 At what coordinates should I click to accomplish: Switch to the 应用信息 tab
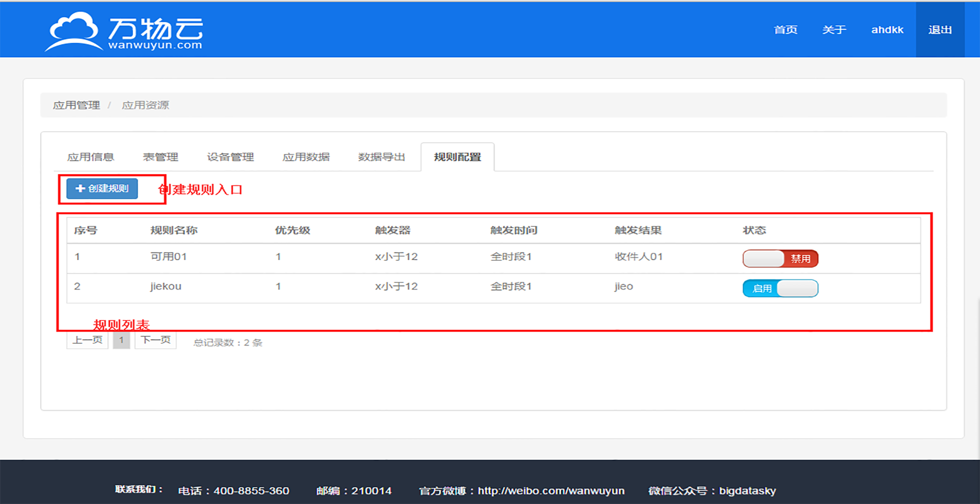point(90,157)
